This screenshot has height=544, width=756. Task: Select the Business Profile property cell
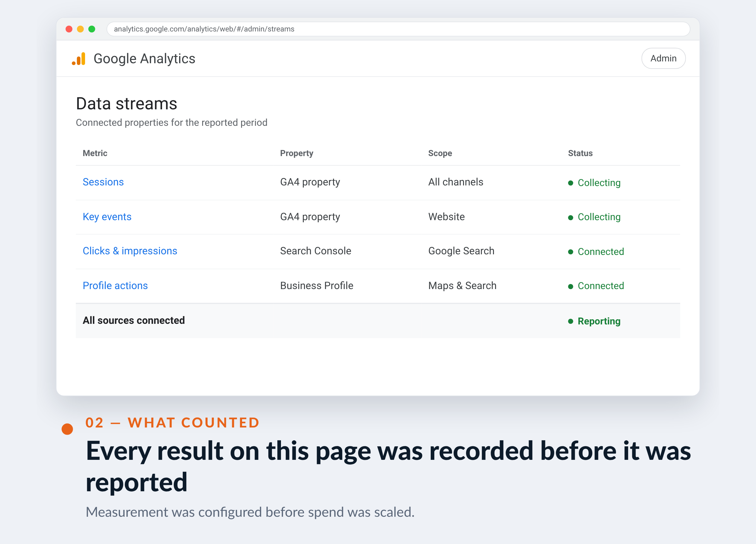pyautogui.click(x=317, y=286)
